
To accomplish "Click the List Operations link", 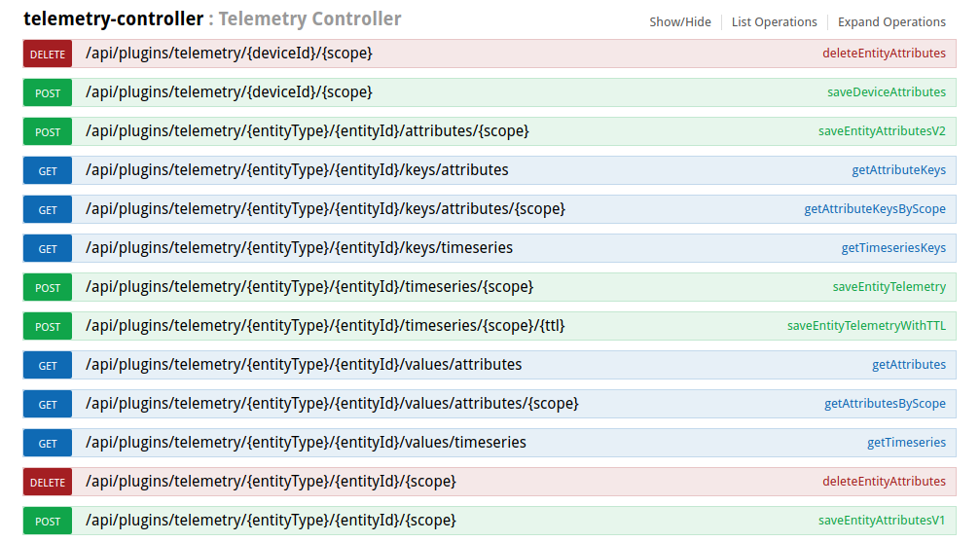I will tap(774, 21).
